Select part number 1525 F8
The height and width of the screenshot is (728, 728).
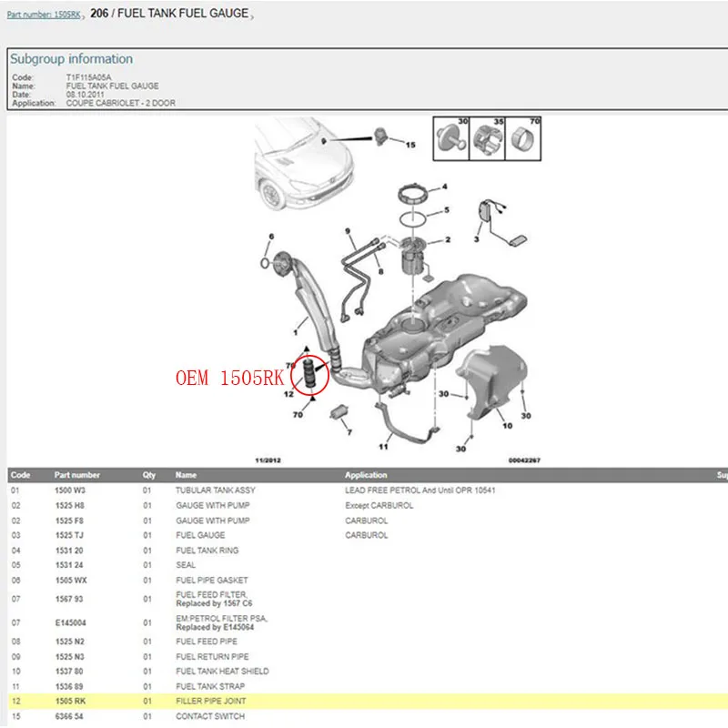tap(70, 521)
